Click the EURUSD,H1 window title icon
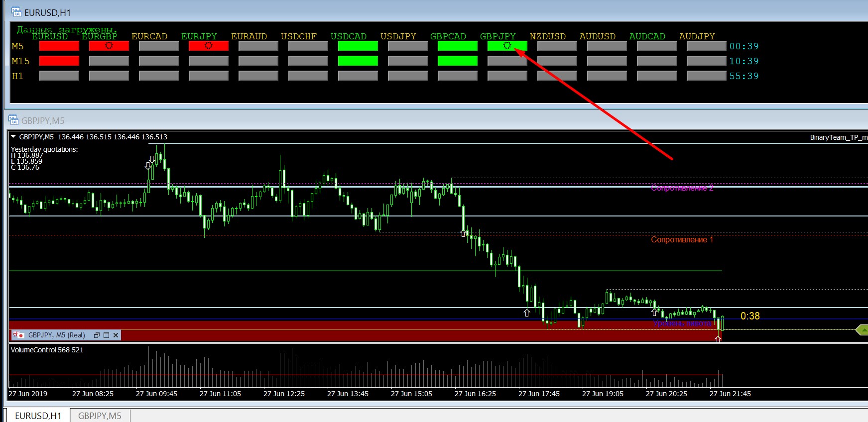 [16, 12]
